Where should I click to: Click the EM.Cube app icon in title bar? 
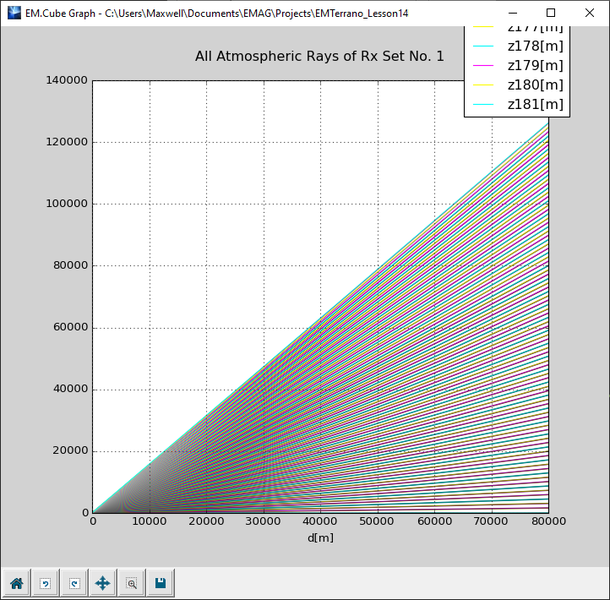point(13,13)
